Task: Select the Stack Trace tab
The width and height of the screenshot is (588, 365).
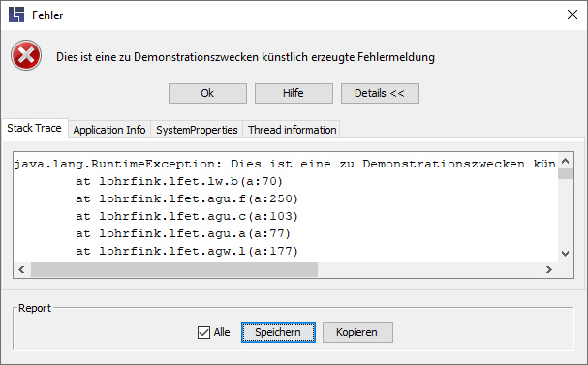Action: click(x=35, y=129)
